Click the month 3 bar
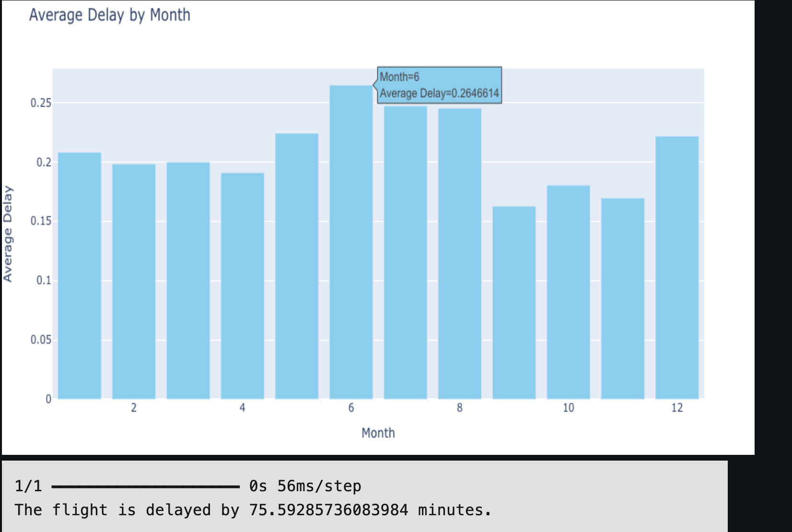Viewport: 792px width, 532px height. click(188, 280)
